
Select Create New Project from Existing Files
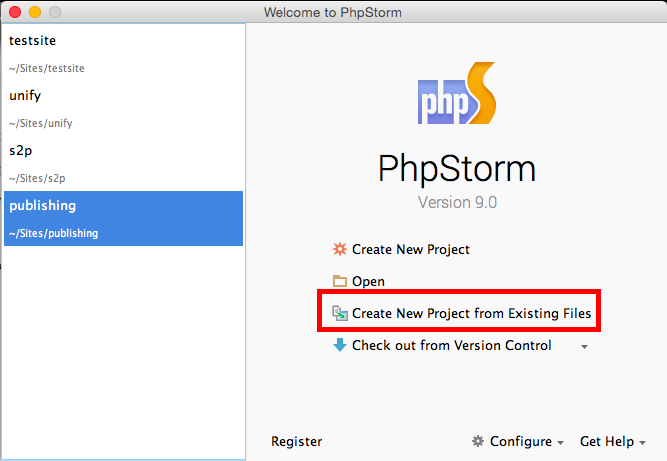tap(471, 313)
